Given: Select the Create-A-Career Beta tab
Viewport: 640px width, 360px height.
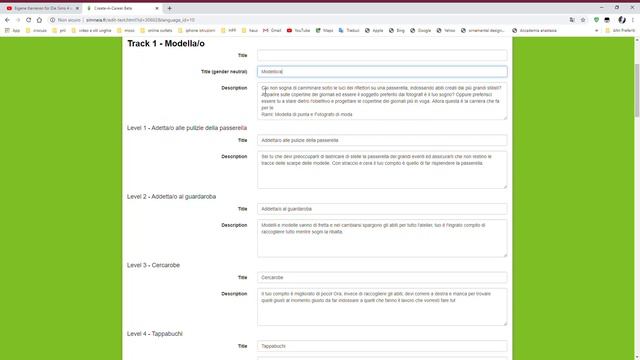Looking at the screenshot, I should [122, 8].
